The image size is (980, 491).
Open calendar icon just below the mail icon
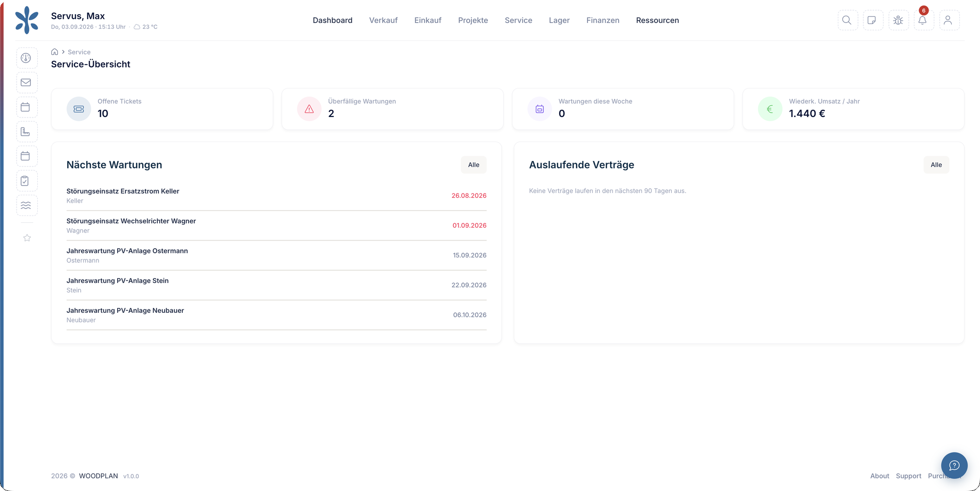pos(26,107)
